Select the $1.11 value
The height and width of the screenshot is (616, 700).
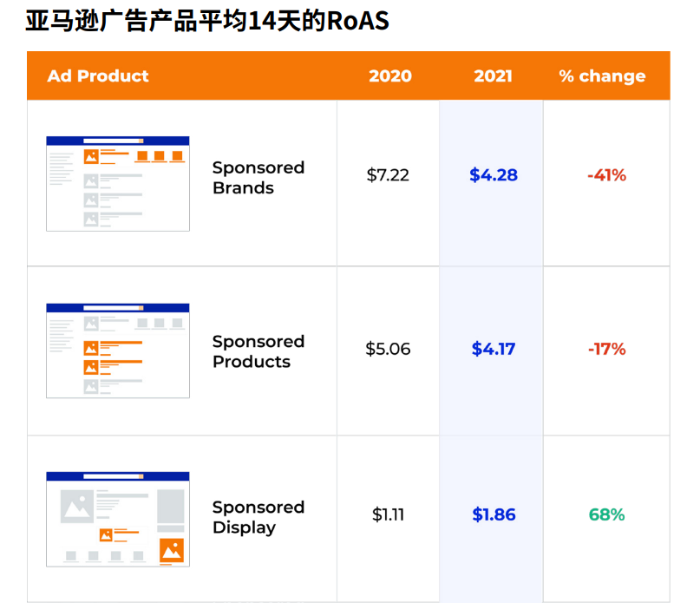click(x=388, y=514)
